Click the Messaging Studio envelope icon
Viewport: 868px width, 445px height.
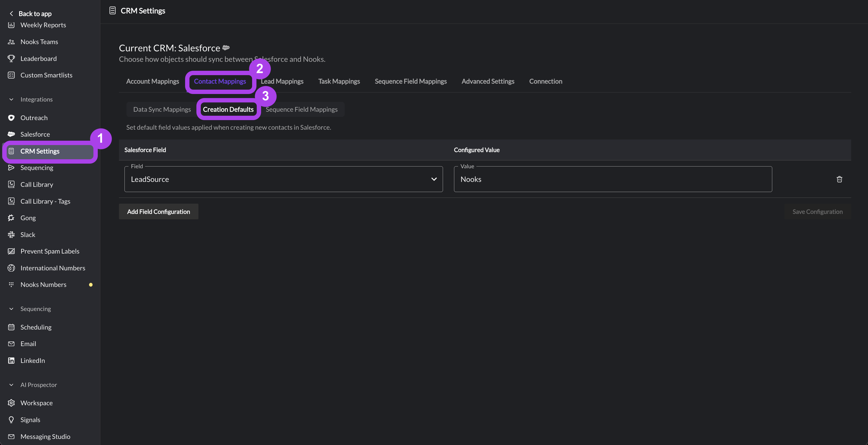[11, 437]
